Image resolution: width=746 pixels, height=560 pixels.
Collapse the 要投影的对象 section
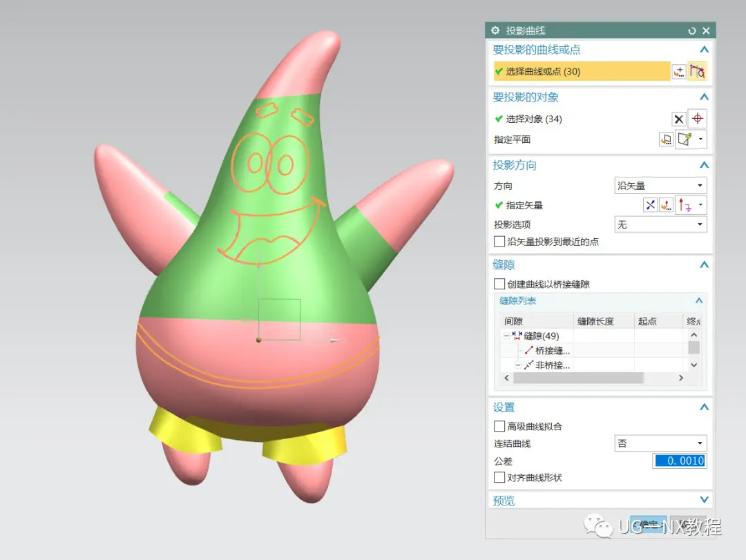coord(704,97)
